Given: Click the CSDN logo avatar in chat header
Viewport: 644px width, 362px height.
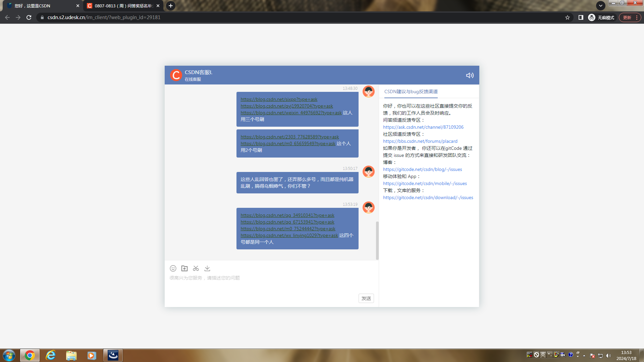Looking at the screenshot, I should pyautogui.click(x=176, y=75).
